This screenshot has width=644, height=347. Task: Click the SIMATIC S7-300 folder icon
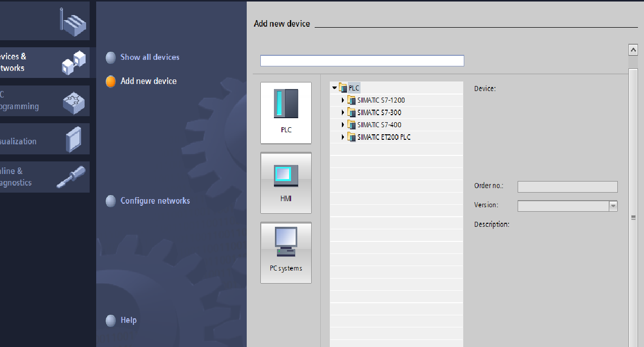[351, 113]
